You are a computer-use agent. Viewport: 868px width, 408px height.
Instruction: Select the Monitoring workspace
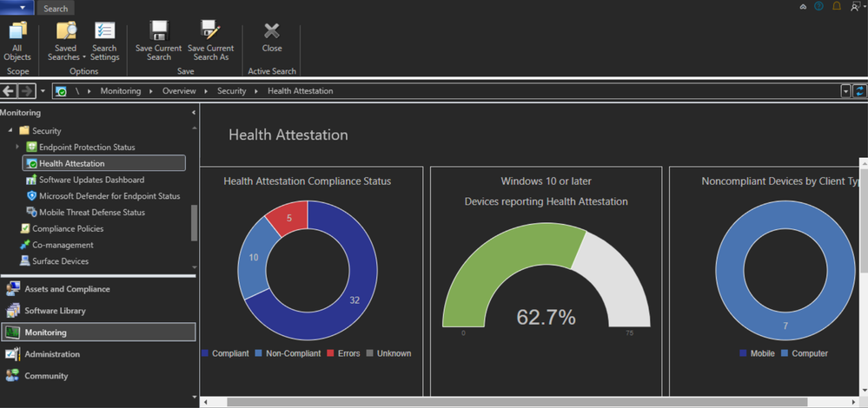tap(98, 332)
